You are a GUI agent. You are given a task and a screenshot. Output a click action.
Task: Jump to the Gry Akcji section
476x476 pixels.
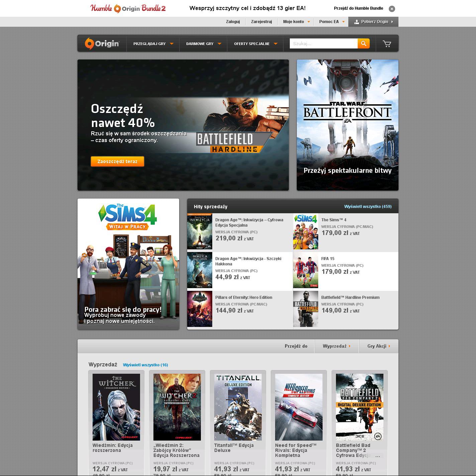pyautogui.click(x=378, y=346)
